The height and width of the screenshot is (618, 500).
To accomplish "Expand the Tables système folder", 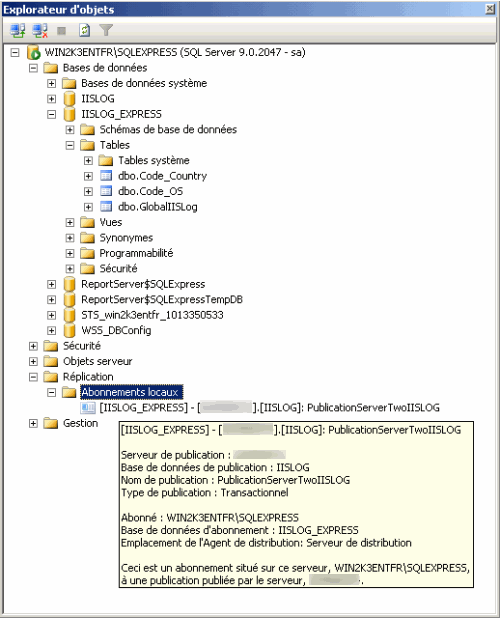I will click(88, 160).
